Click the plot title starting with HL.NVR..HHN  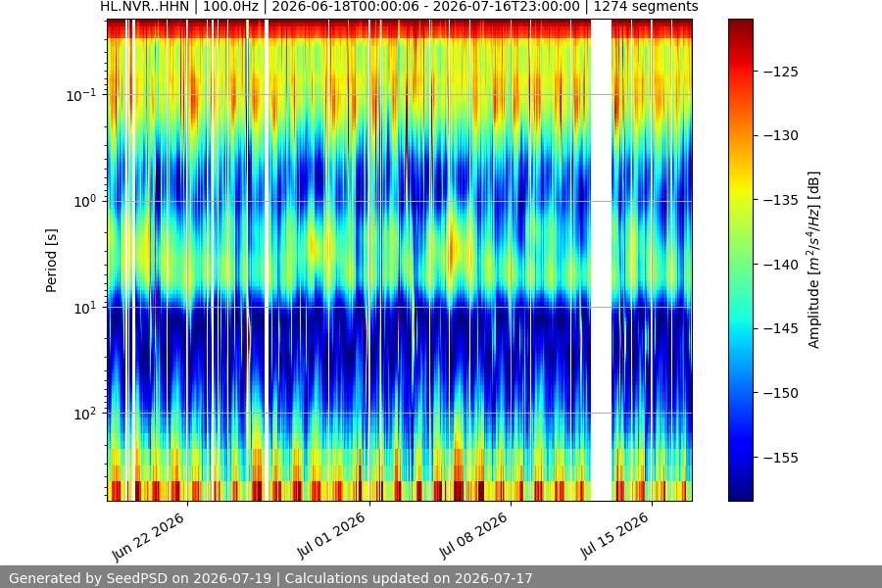tap(399, 7)
